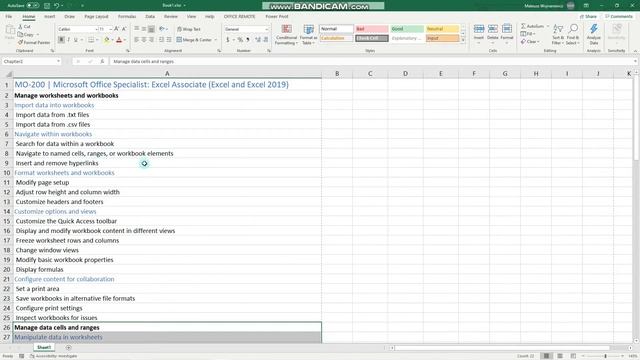This screenshot has height=360, width=640.
Task: Open Find & Select menu
Action: tap(573, 34)
